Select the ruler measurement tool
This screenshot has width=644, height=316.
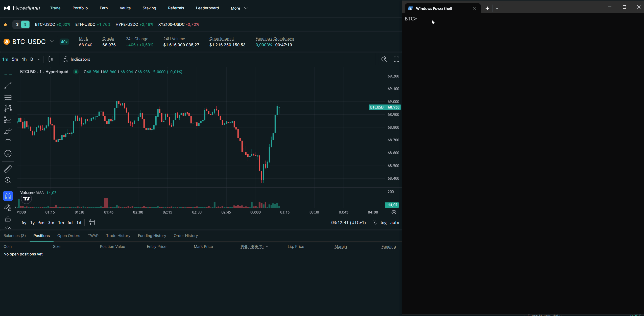(x=8, y=169)
